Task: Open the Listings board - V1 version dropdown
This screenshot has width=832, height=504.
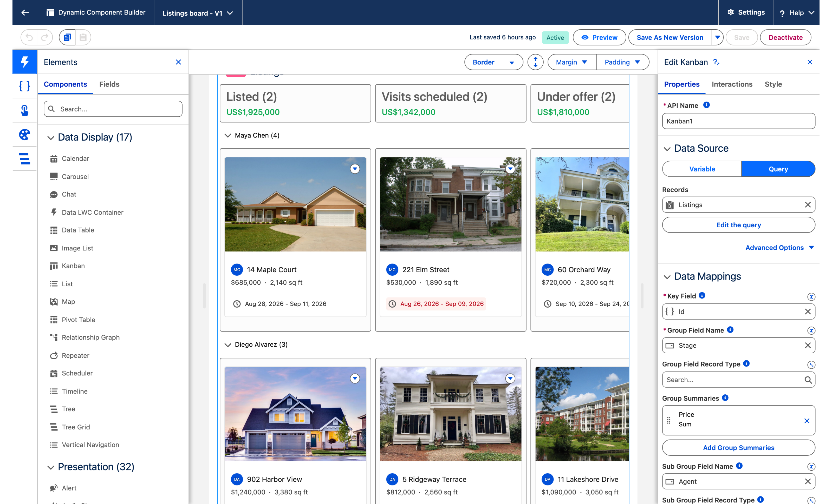Action: (198, 13)
